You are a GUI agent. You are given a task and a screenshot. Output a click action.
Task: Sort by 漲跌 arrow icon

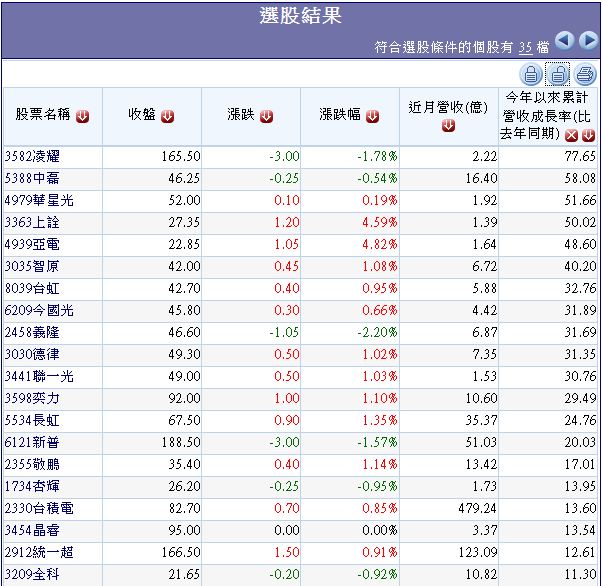pyautogui.click(x=266, y=116)
